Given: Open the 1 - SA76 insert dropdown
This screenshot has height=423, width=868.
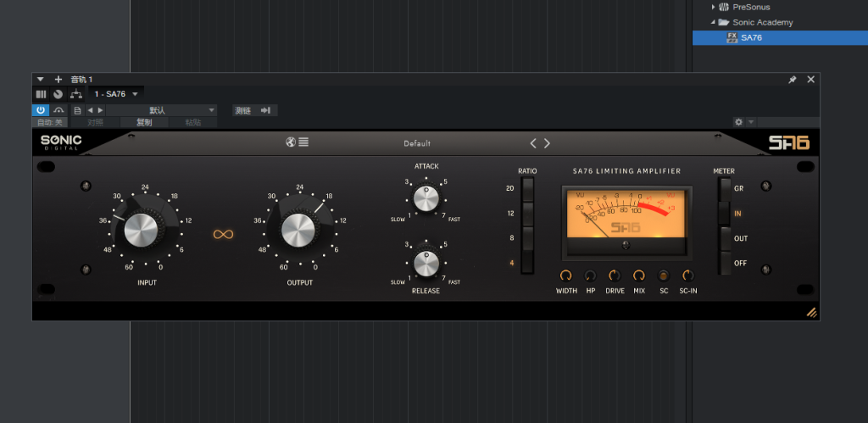Looking at the screenshot, I should click(116, 94).
